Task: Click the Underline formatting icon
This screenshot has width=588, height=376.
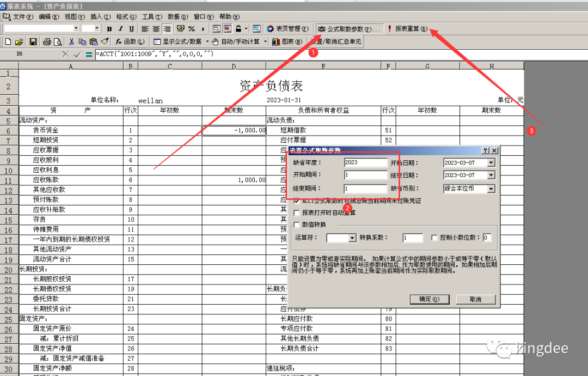Action: coord(132,29)
